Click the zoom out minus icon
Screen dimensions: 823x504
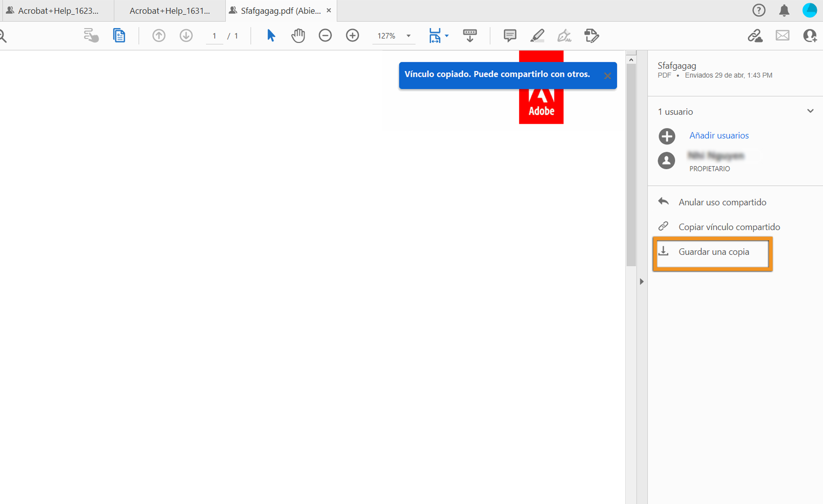click(x=325, y=36)
